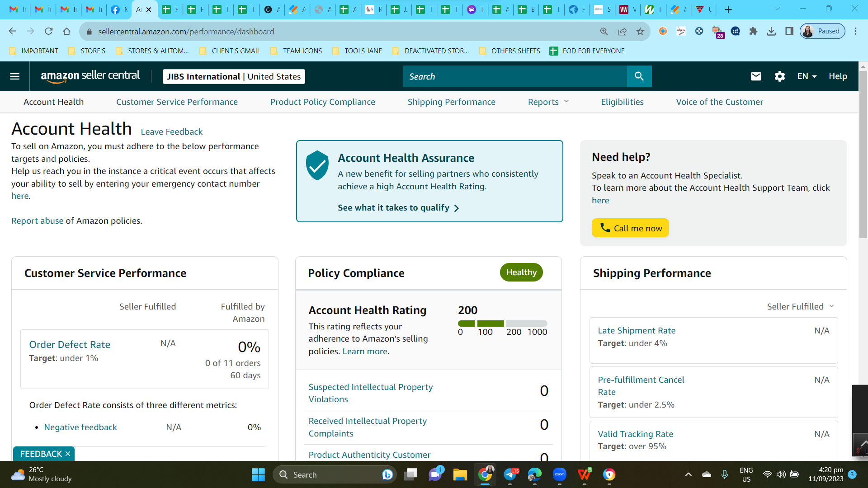
Task: Click the amazon seller central logo
Action: click(x=90, y=76)
